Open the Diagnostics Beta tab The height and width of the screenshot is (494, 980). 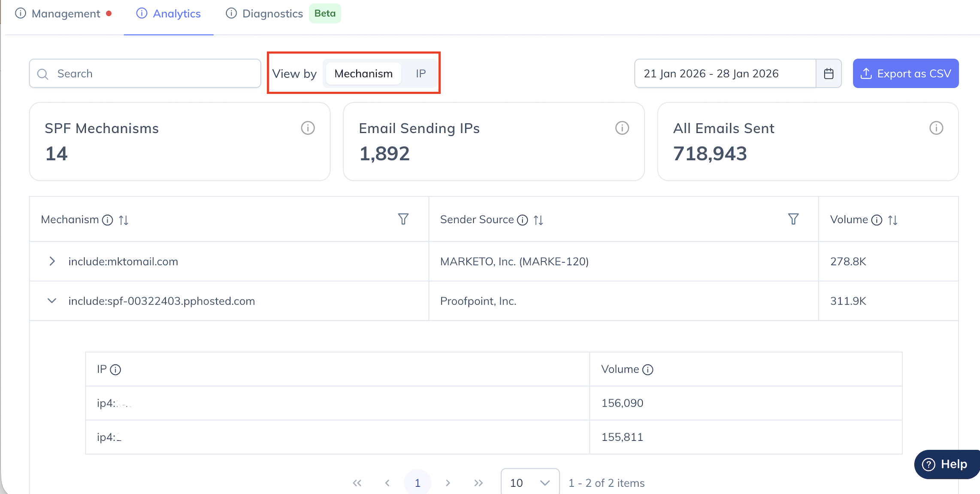(x=272, y=14)
